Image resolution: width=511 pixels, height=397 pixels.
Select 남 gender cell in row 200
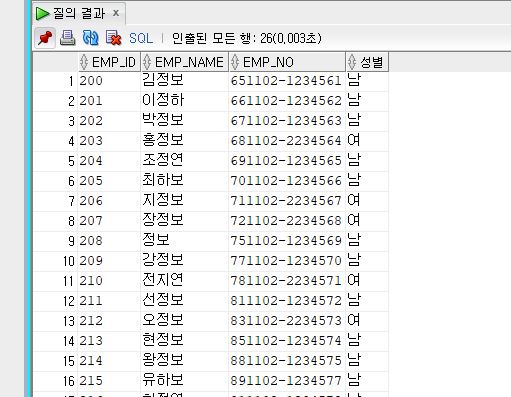click(x=367, y=81)
